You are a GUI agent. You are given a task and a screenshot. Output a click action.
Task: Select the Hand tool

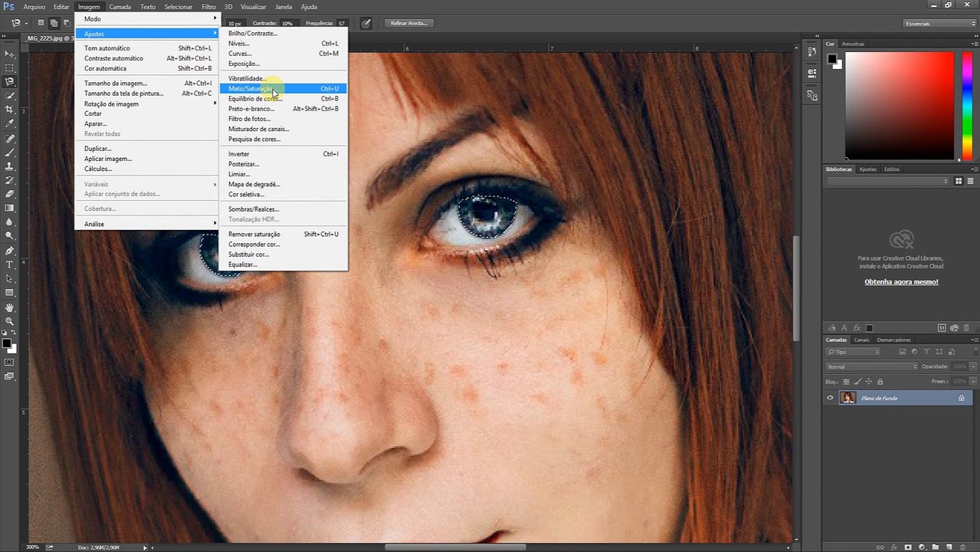(x=10, y=307)
